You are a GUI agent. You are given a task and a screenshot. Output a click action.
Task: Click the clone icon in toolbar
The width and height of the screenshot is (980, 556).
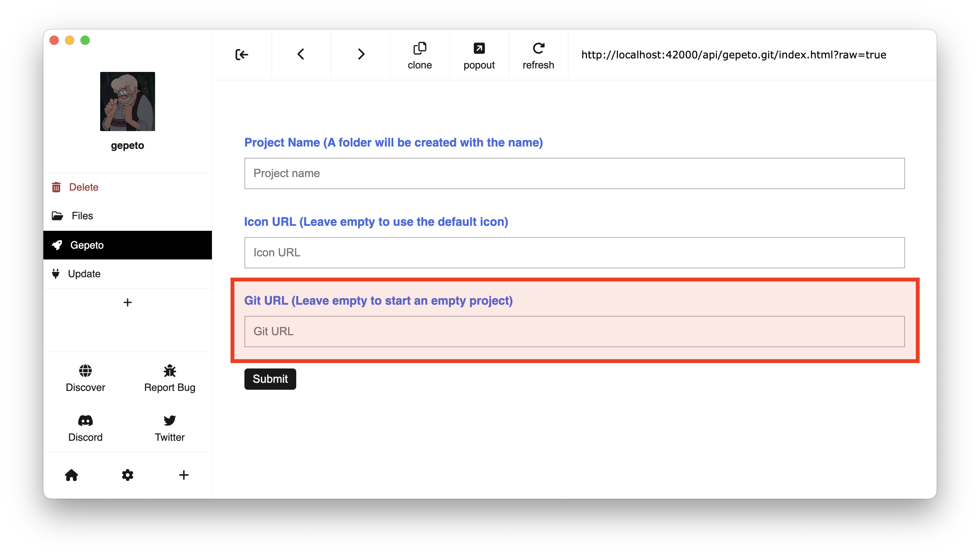(x=420, y=55)
